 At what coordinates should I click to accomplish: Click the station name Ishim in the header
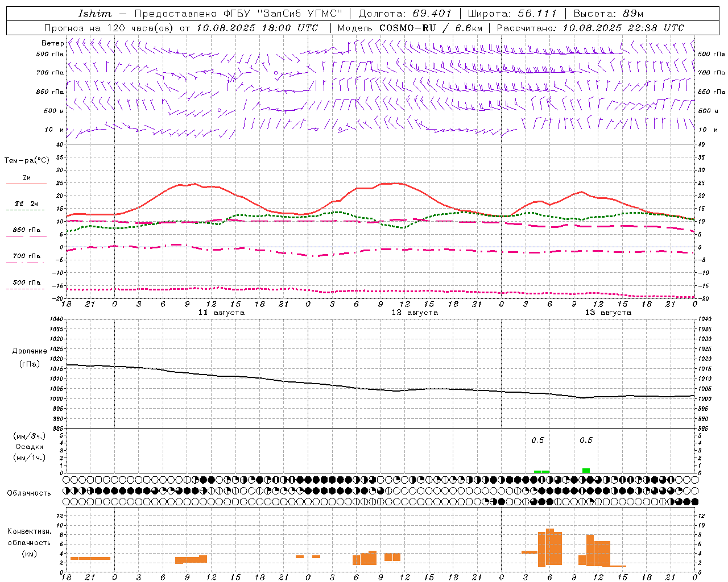(x=95, y=14)
